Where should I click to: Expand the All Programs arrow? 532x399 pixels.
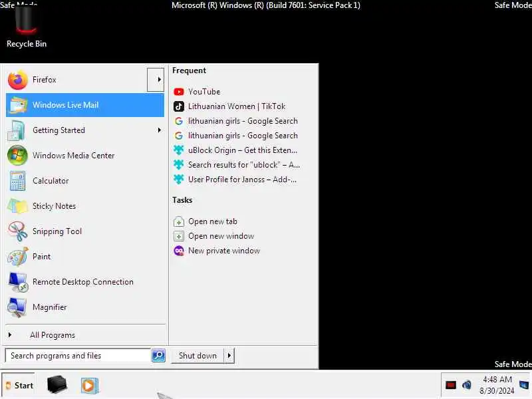pyautogui.click(x=10, y=335)
